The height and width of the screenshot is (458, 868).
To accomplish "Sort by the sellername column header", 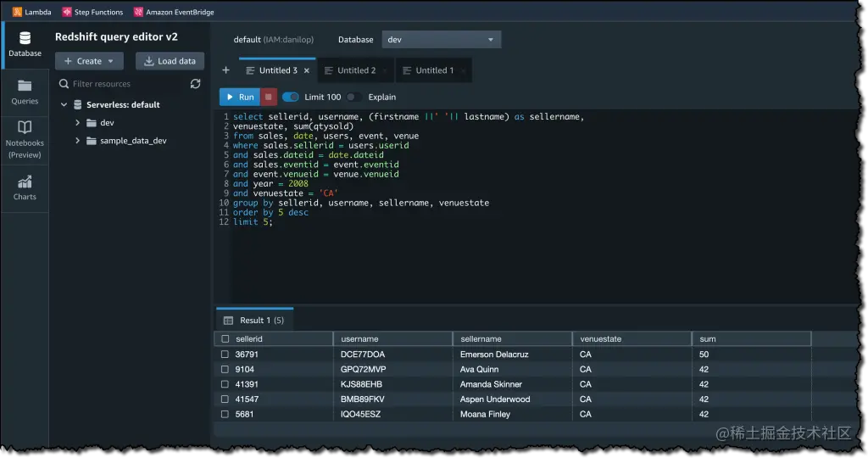I will click(513, 339).
